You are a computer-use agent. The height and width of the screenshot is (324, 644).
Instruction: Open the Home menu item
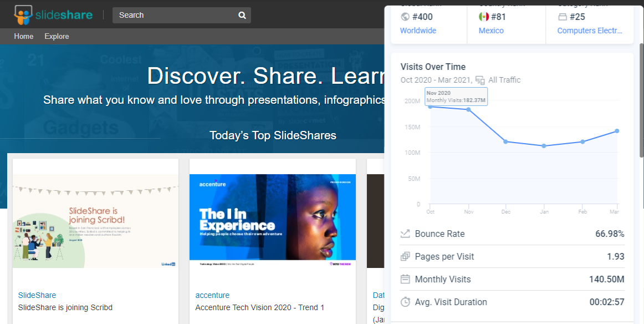point(24,36)
